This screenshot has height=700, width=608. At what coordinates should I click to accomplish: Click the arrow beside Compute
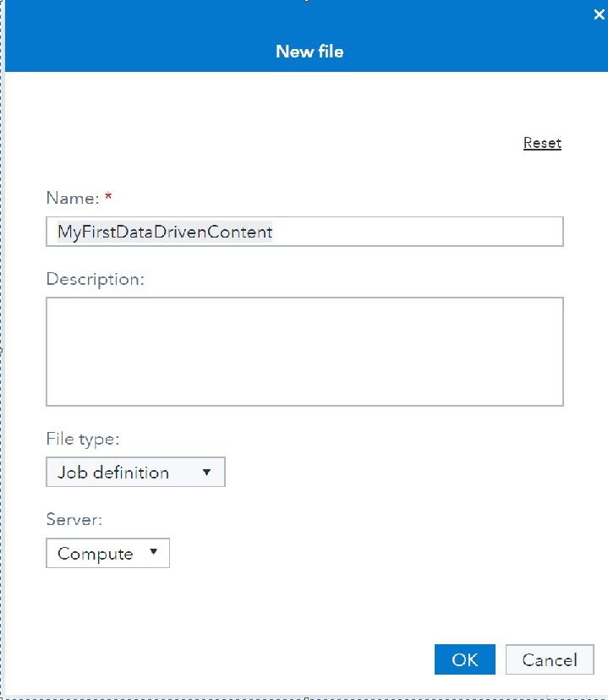coord(153,553)
